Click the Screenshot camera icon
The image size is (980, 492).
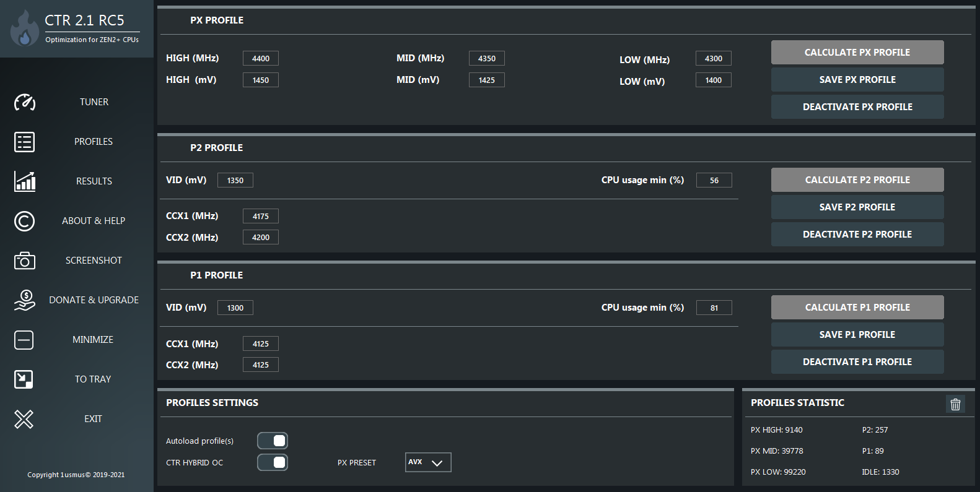(x=25, y=261)
